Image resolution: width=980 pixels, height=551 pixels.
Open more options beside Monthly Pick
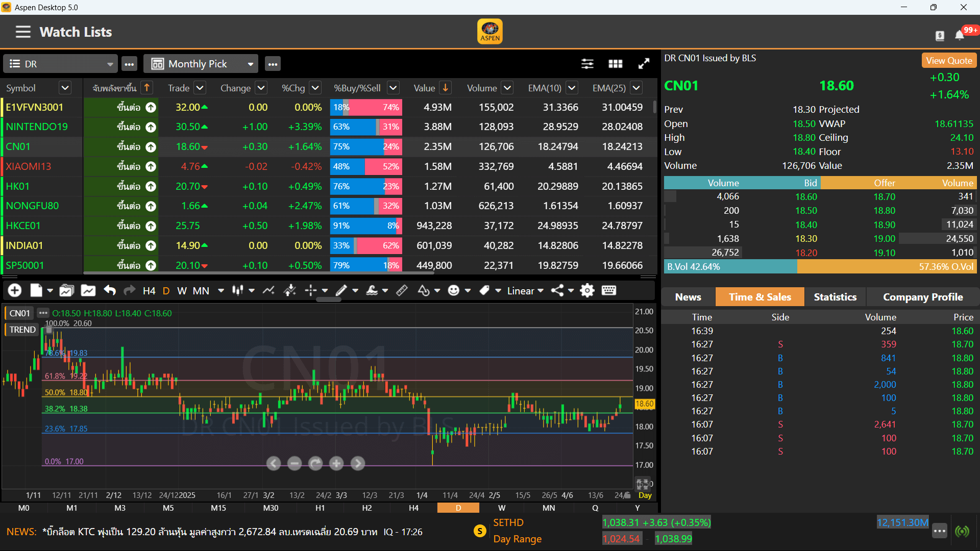point(273,64)
